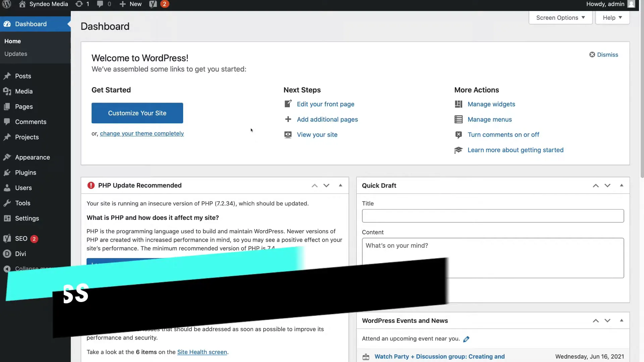The image size is (644, 362).
Task: Go to Updates submenu item
Action: pyautogui.click(x=16, y=54)
